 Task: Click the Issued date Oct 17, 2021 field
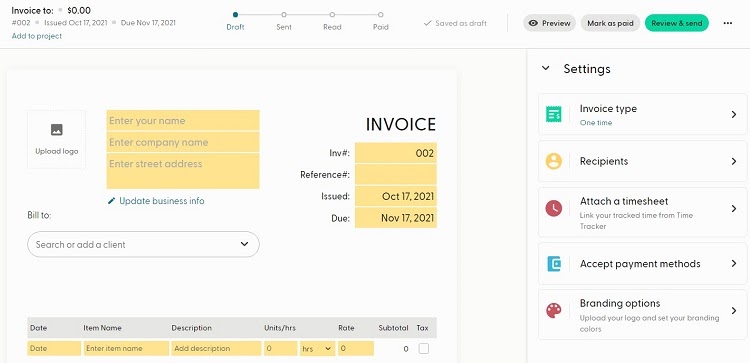[396, 196]
